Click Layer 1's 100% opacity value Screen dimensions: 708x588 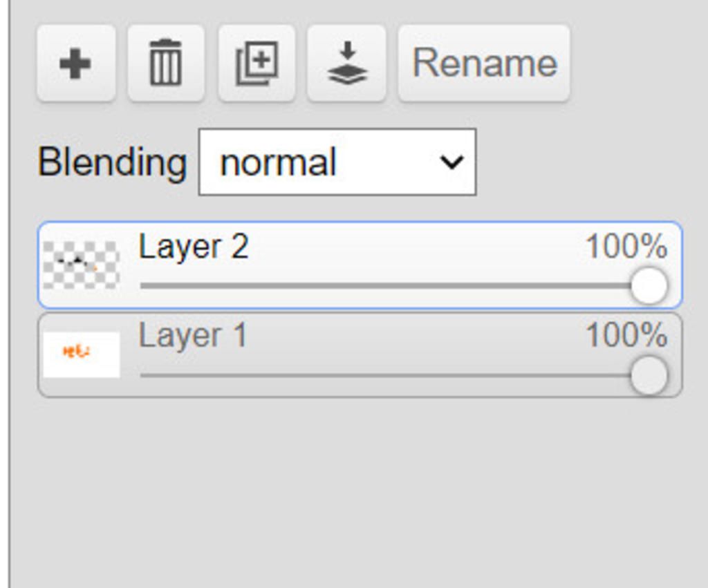point(626,335)
